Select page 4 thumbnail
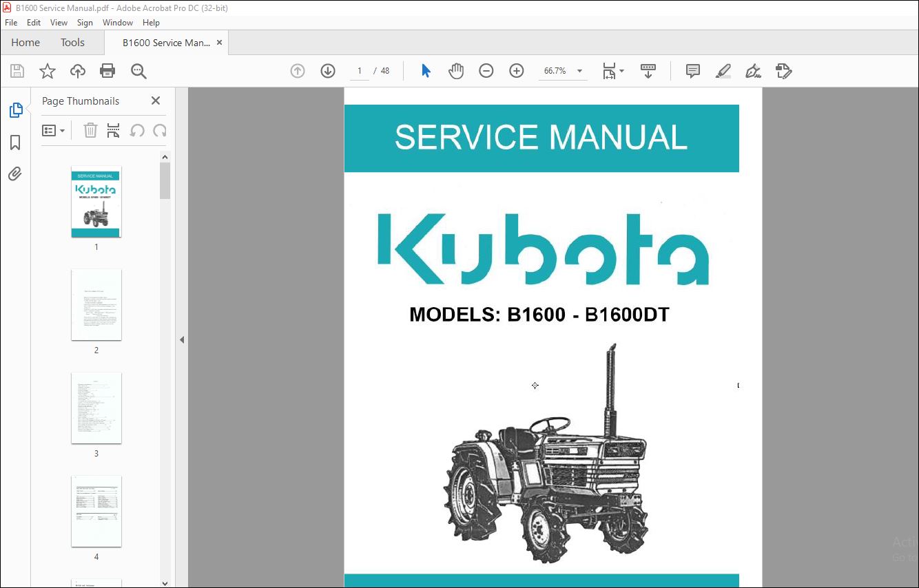This screenshot has height=588, width=919. point(96,512)
